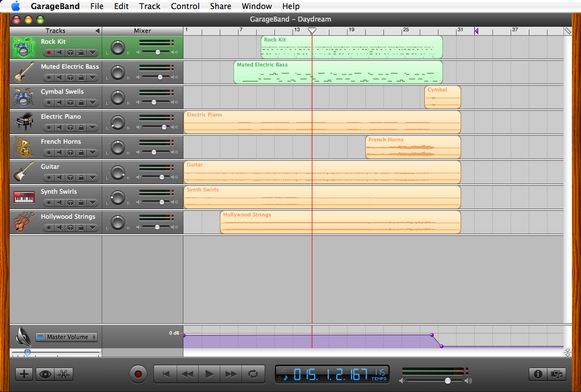Go to the beginning of the song
This screenshot has width=581, height=392.
(166, 374)
